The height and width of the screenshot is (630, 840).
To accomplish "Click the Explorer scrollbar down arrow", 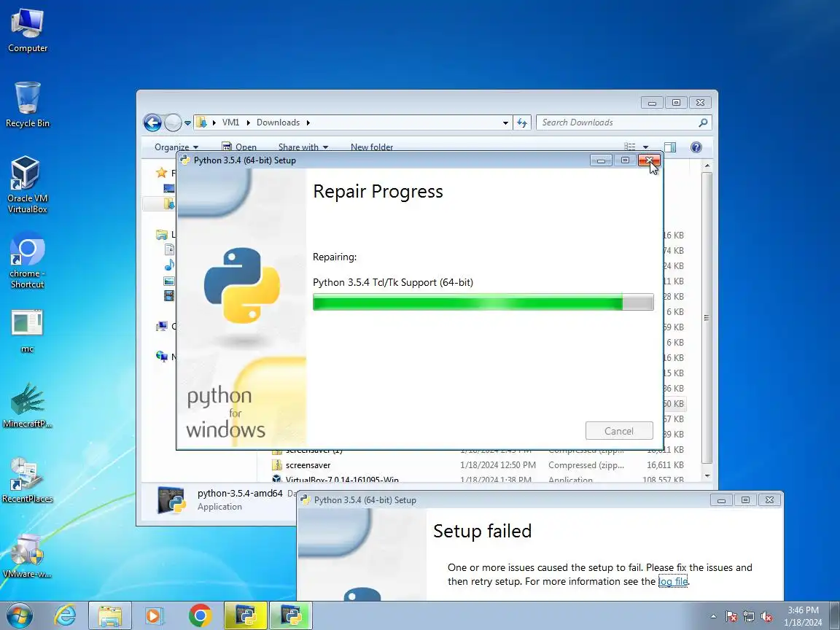I will 707,475.
